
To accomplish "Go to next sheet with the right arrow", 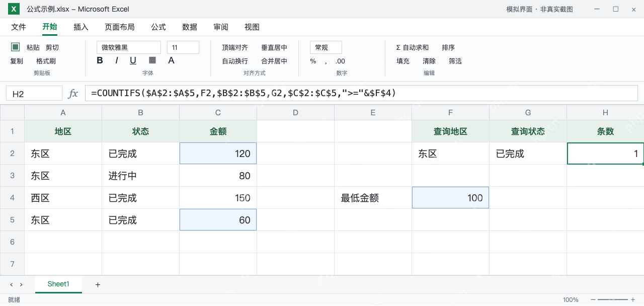I will coord(21,285).
